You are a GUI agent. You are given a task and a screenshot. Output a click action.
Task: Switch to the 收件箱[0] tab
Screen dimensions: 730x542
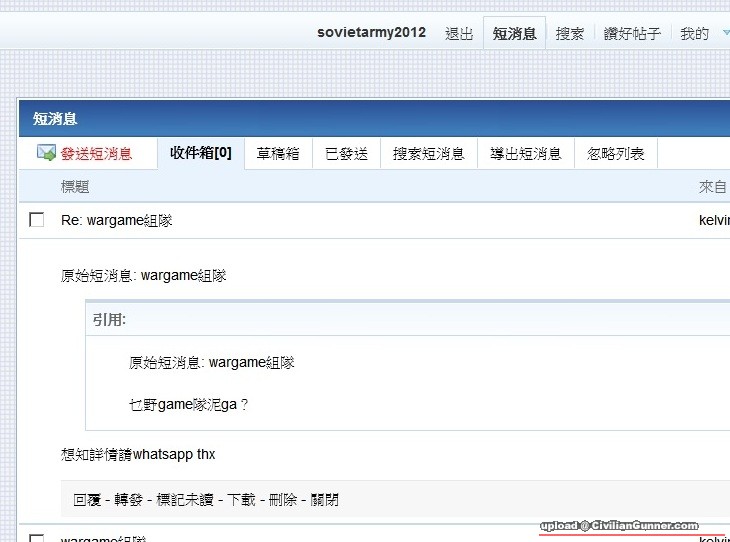tap(200, 153)
